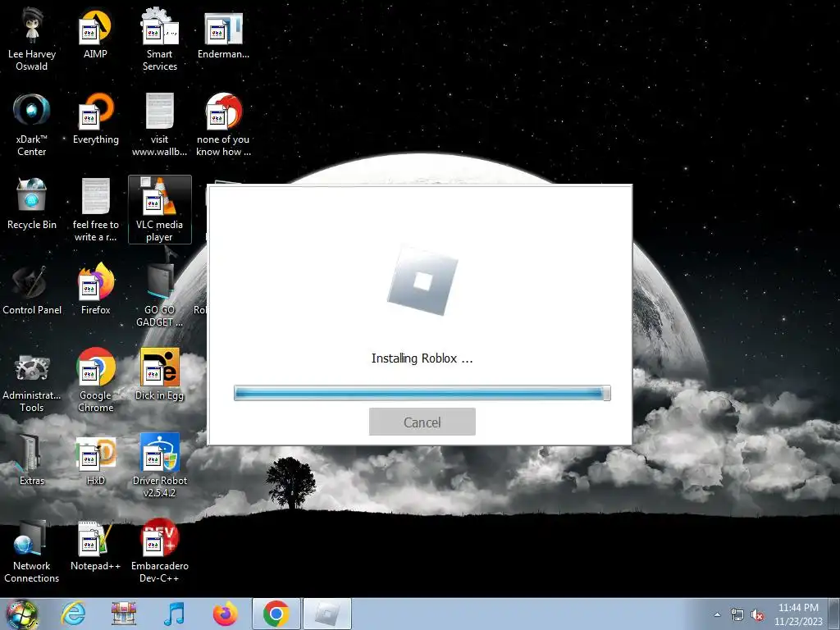
Task: Select the Everything search shortcut
Action: tap(95, 119)
